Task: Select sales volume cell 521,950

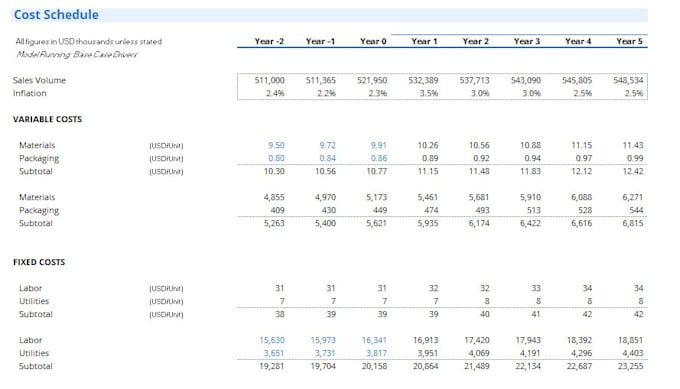Action: [x=372, y=80]
